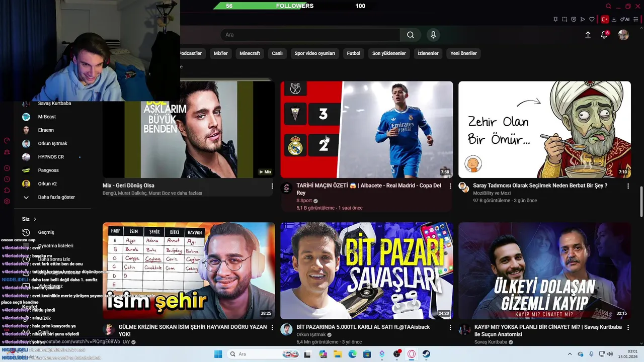
Task: Open the browser AI assistant button
Action: tap(624, 19)
